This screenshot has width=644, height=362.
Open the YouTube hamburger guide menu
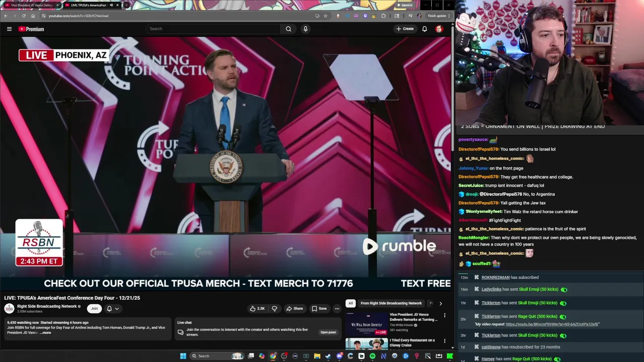[9, 29]
